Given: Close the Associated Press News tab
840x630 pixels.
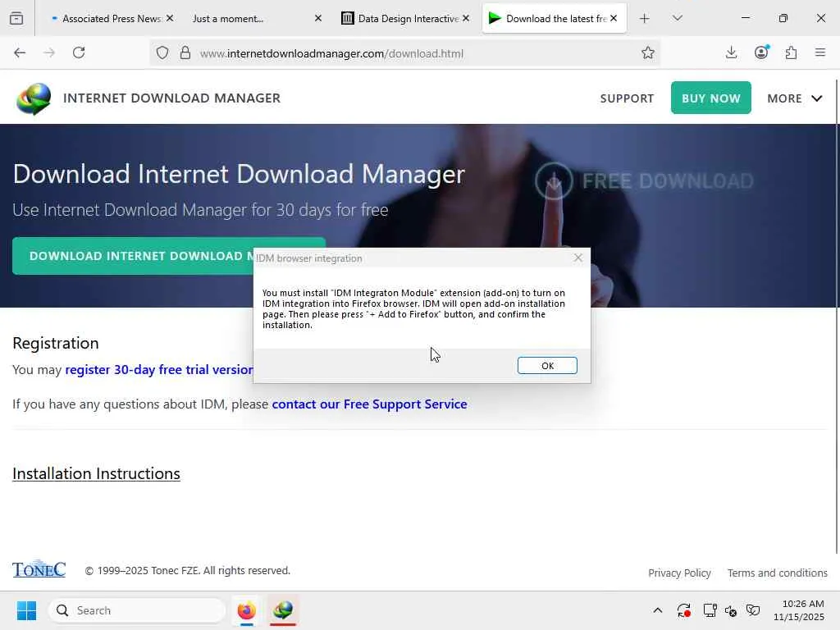Looking at the screenshot, I should coord(170,18).
